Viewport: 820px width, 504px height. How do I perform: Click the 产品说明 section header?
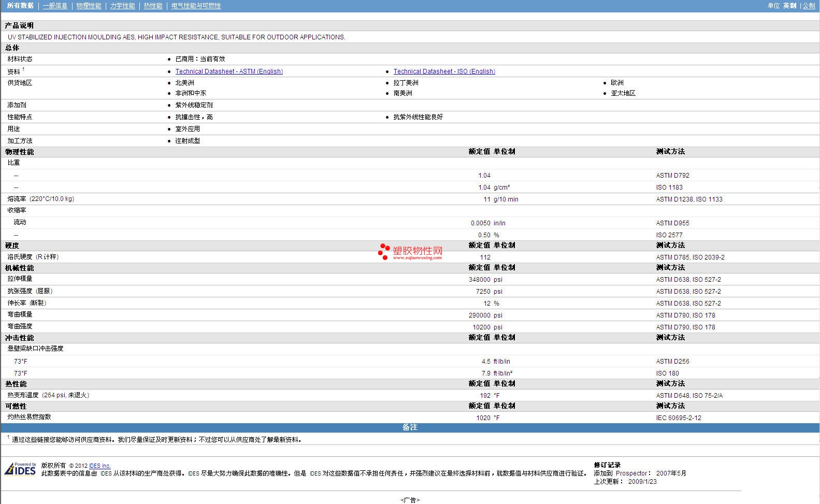click(19, 25)
